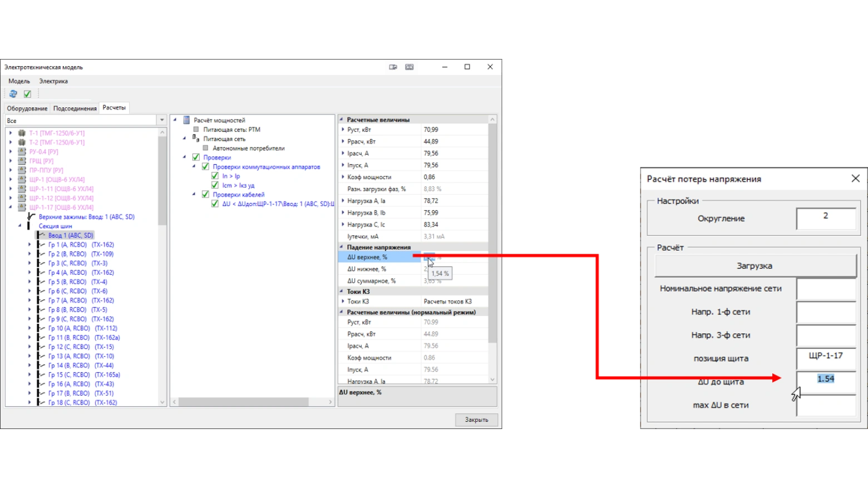The image size is (868, 488).
Task: Click the Закрыть button
Action: [477, 420]
